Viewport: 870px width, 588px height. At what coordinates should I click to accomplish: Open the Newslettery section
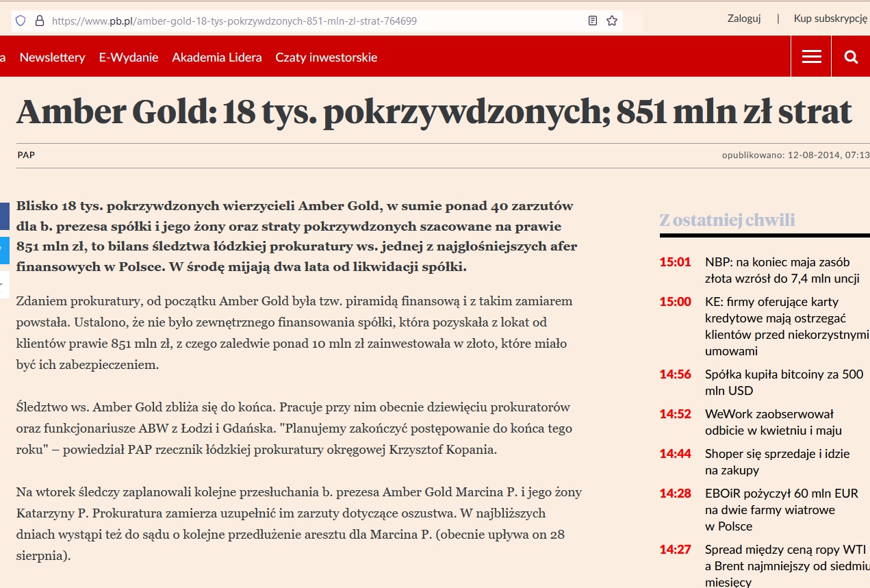52,57
